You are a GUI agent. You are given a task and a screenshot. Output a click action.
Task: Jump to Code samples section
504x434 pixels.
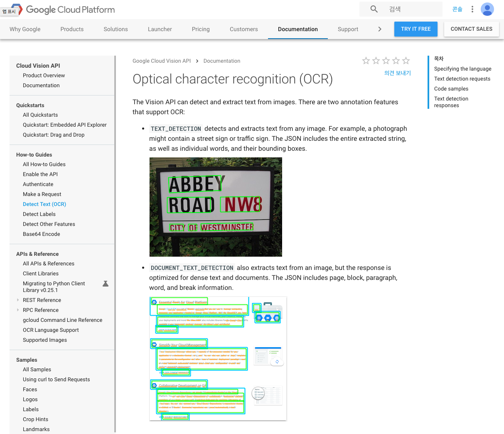[x=451, y=89]
